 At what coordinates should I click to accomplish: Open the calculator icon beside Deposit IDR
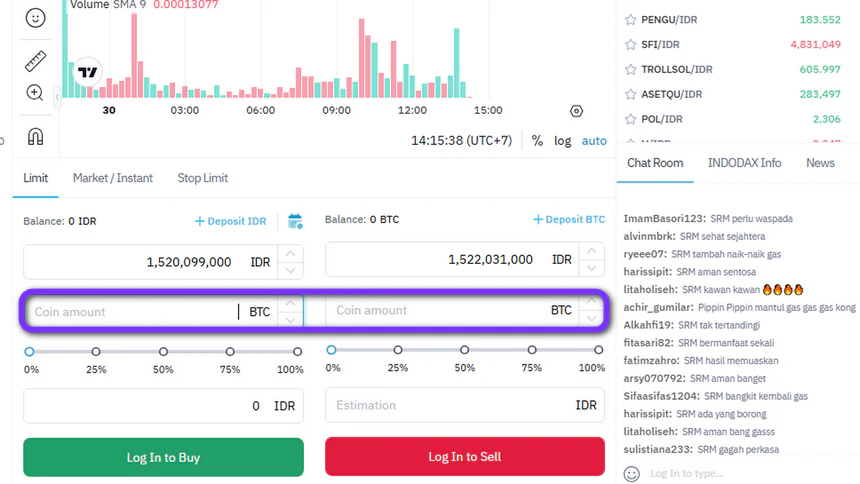click(295, 221)
